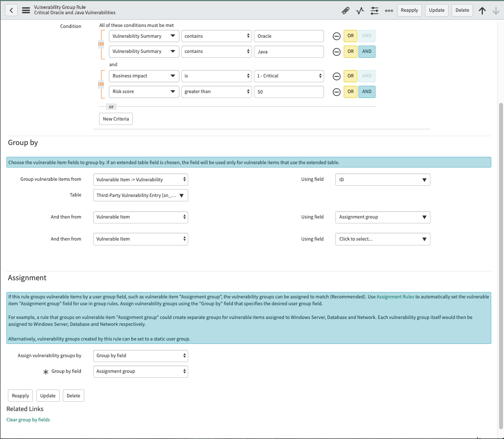This screenshot has height=439, width=504.
Task: Remove the Oracle condition row
Action: tap(336, 36)
